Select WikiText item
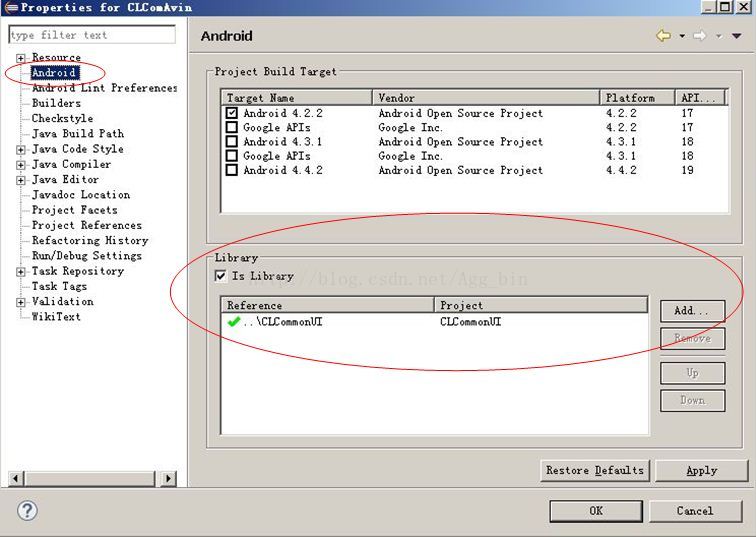Screen dimensions: 756x537 click(56, 317)
